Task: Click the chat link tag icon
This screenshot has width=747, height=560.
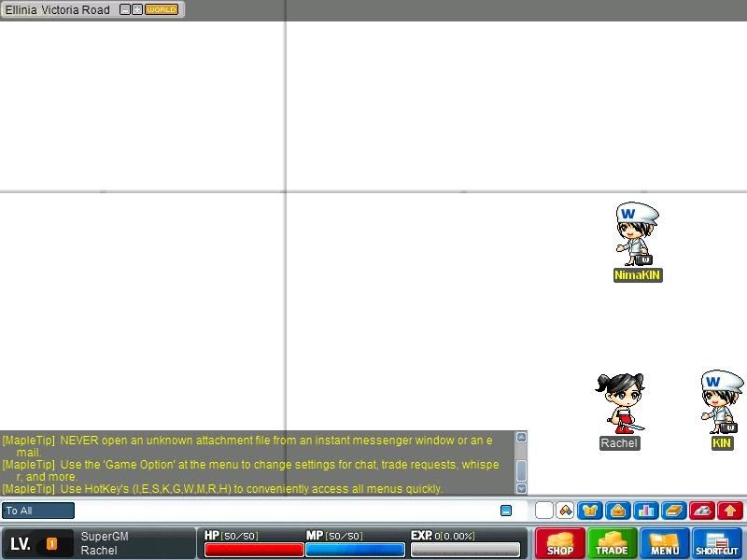Action: tap(565, 511)
